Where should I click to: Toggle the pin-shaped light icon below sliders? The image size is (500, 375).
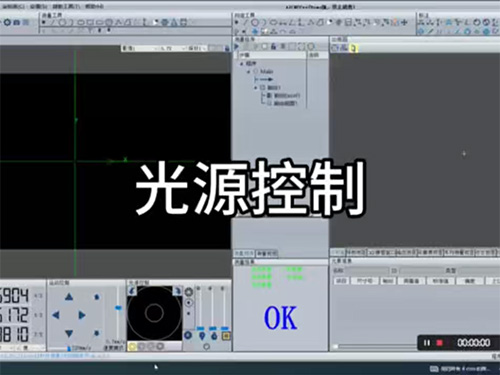pos(202,336)
